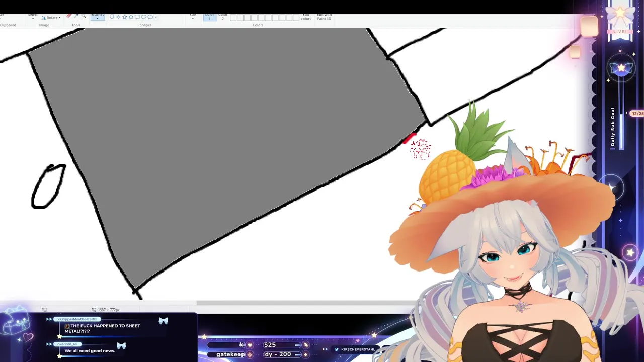Image resolution: width=644 pixels, height=362 pixels.
Task: Click the chat message 'We all need good news.'
Action: tap(90, 351)
